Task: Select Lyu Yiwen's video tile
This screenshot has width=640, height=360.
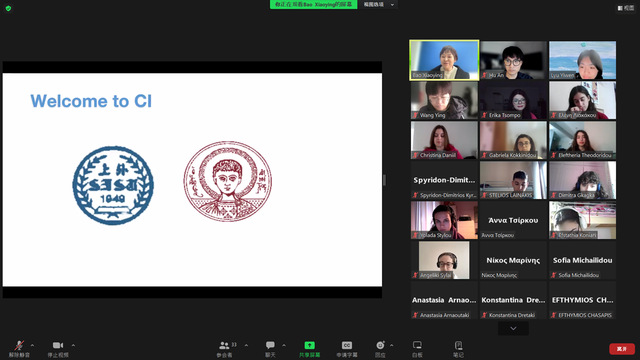Action: pyautogui.click(x=582, y=60)
